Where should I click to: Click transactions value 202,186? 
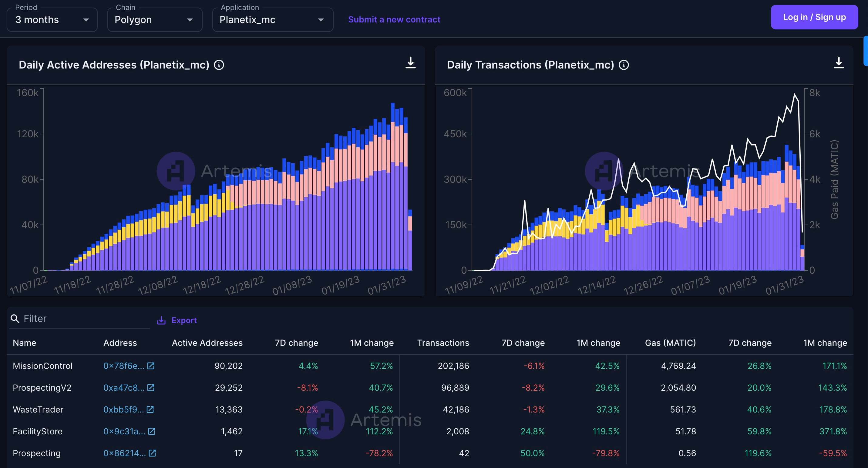[453, 366]
